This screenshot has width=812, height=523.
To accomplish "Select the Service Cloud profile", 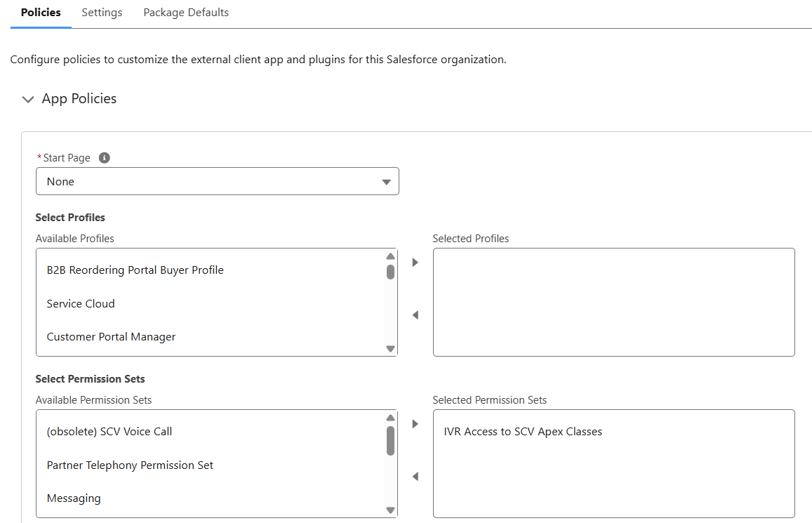I will 81,303.
